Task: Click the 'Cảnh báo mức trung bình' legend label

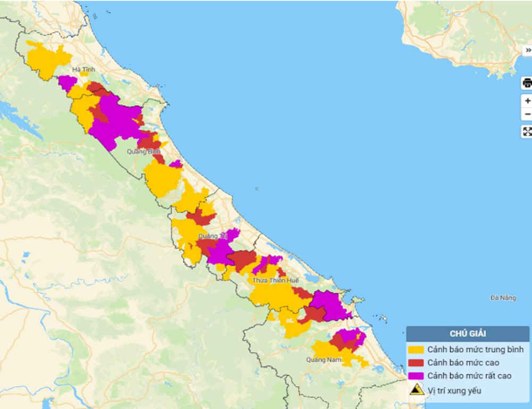Action: click(475, 349)
